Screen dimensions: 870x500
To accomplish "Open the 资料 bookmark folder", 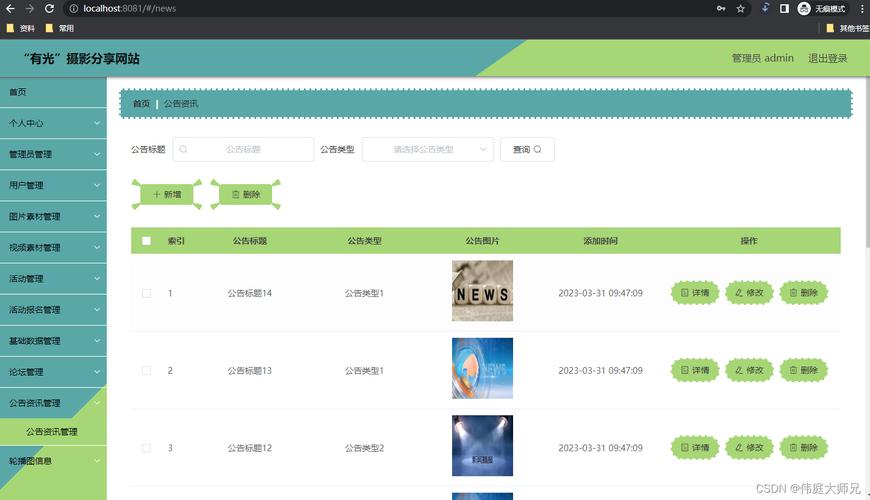I will click(x=21, y=28).
